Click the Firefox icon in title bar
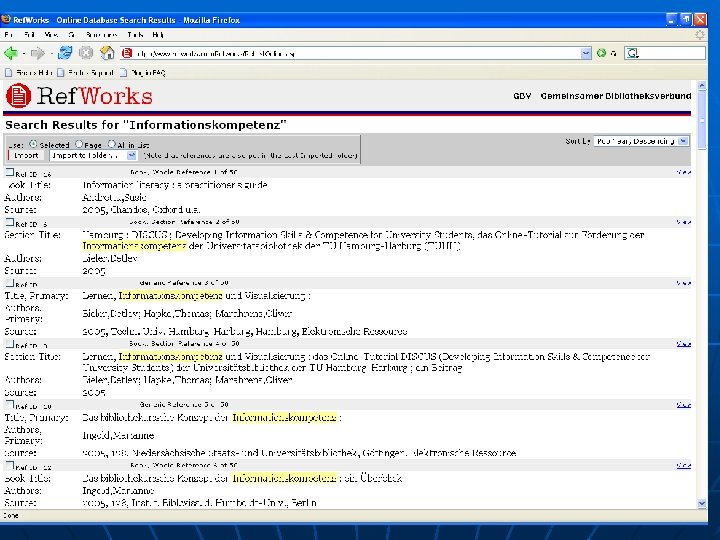The height and width of the screenshot is (540, 720). pos(6,19)
